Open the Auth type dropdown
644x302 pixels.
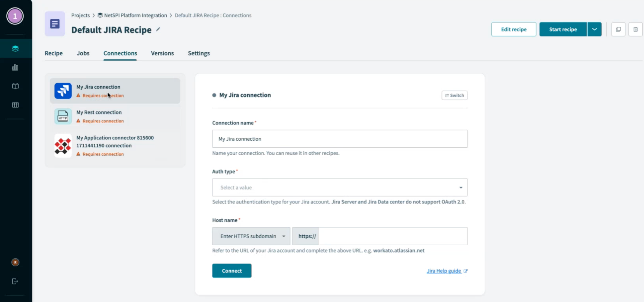(340, 187)
